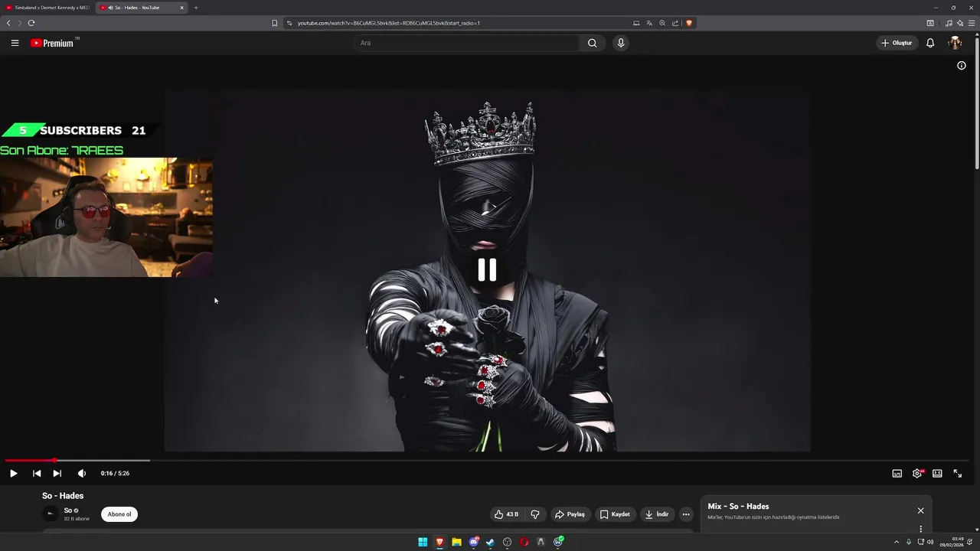Open OBS Studio from the taskbar
Viewport: 980px width, 551px height.
(508, 542)
